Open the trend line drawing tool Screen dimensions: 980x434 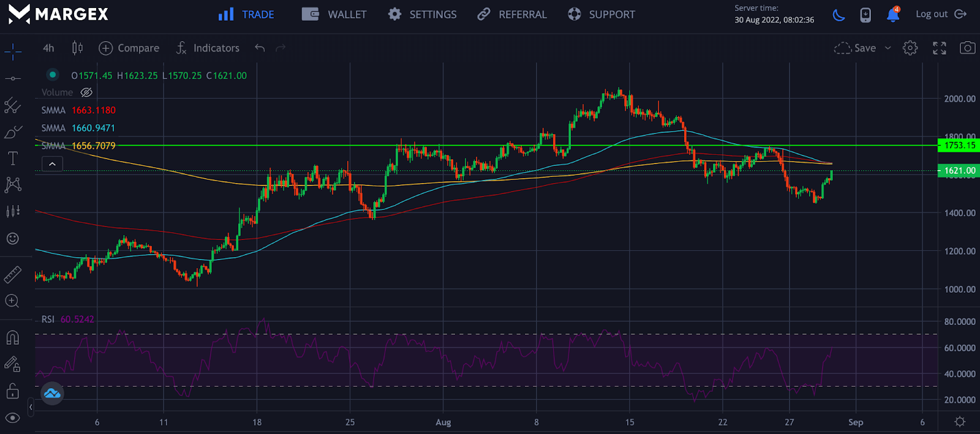[13, 78]
